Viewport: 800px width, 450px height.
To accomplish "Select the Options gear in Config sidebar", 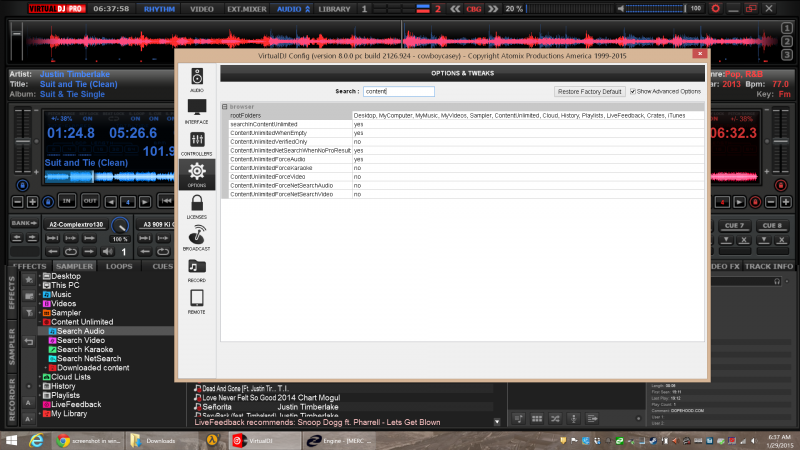I will coord(197,174).
